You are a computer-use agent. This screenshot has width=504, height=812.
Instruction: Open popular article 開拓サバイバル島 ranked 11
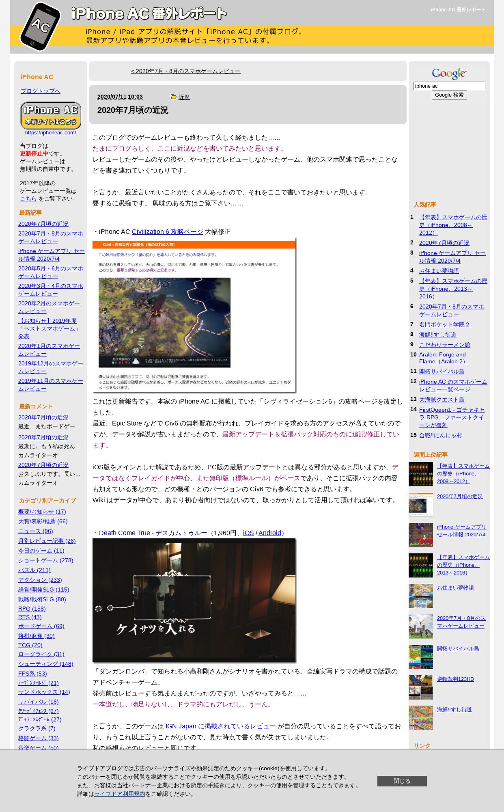pos(442,371)
